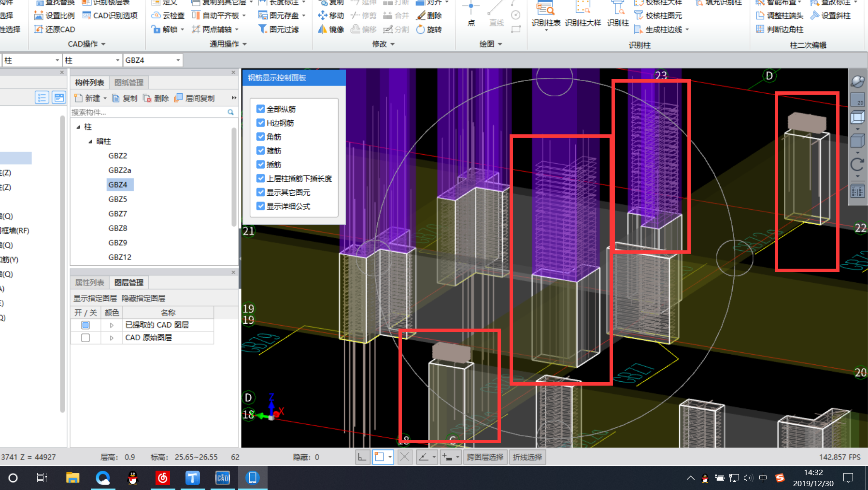
Task: Select 两点辅轴 auxiliary axis tool
Action: (215, 29)
